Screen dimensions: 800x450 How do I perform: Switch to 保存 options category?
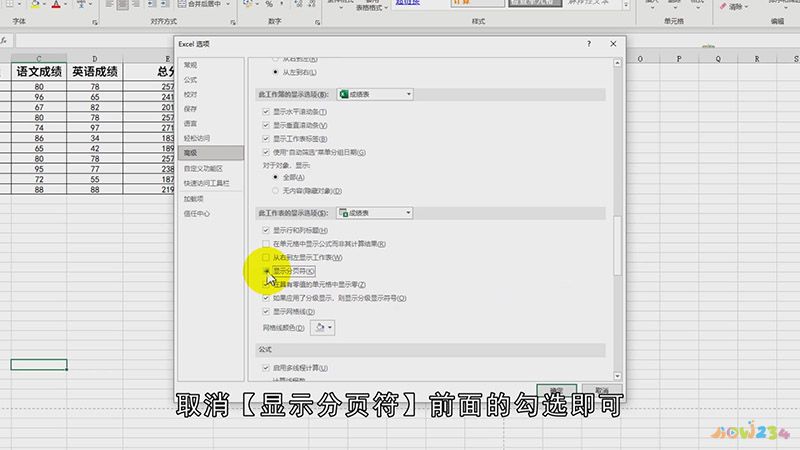coord(211,109)
